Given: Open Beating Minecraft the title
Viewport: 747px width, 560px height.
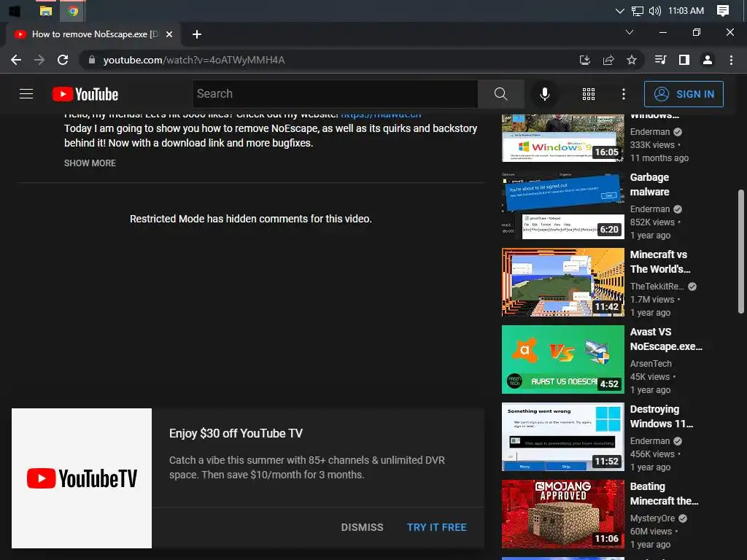Looking at the screenshot, I should coord(664,494).
